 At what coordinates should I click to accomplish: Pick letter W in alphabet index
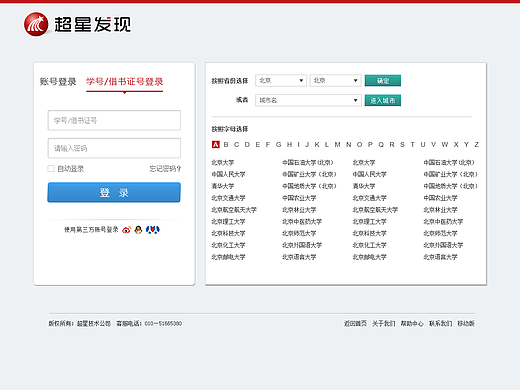[445, 144]
